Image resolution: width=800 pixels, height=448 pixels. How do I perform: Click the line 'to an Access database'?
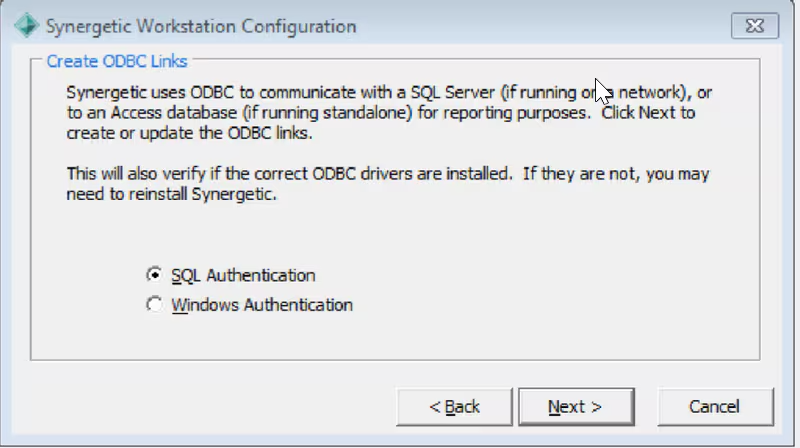(381, 113)
